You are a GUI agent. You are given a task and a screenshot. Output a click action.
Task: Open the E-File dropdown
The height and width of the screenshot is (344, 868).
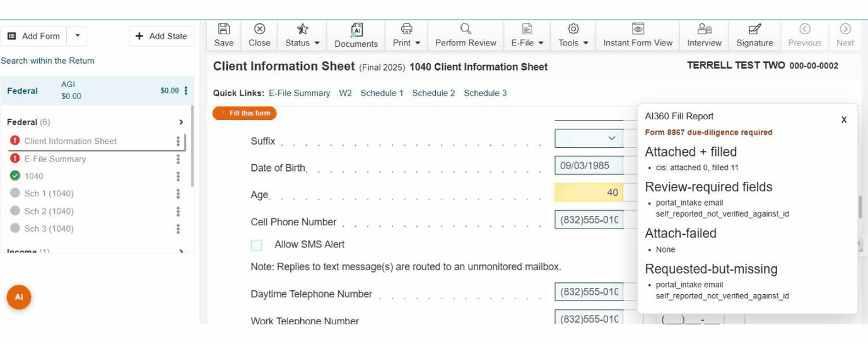click(527, 35)
